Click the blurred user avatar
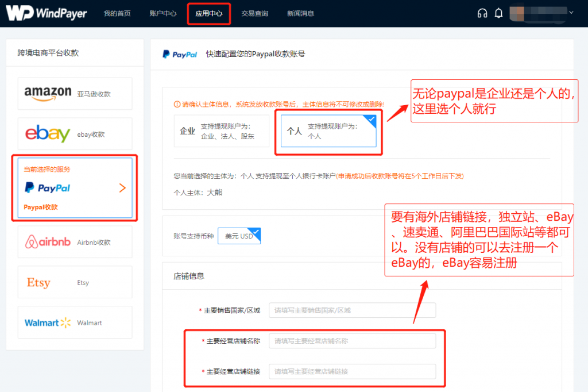Image resolution: width=588 pixels, height=392 pixels. pos(517,14)
